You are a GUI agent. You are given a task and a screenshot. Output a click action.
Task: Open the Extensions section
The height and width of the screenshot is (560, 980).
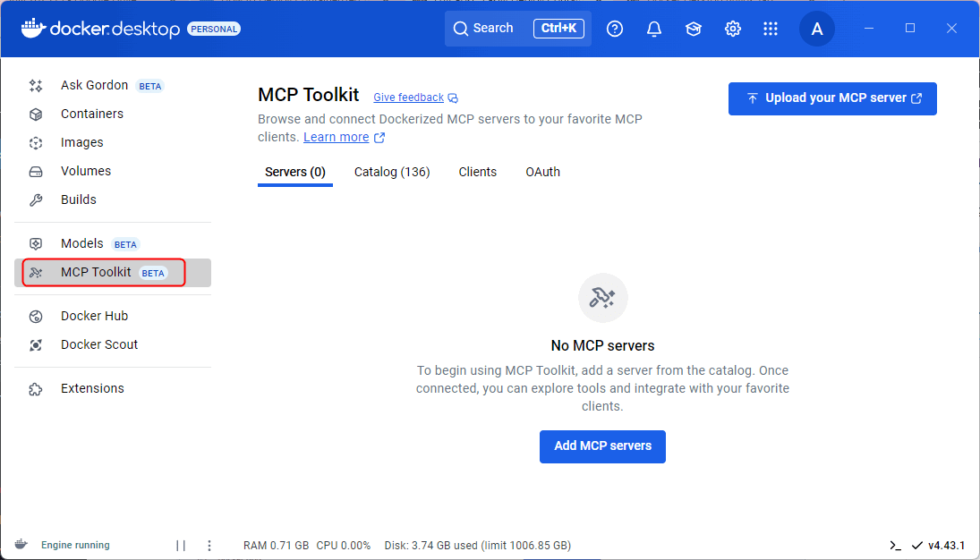click(91, 388)
